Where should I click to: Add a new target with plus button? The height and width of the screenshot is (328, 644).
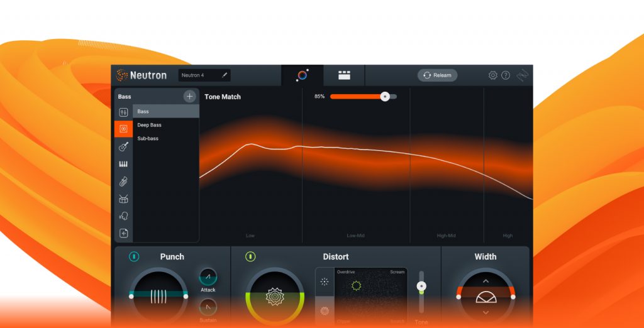coord(189,97)
